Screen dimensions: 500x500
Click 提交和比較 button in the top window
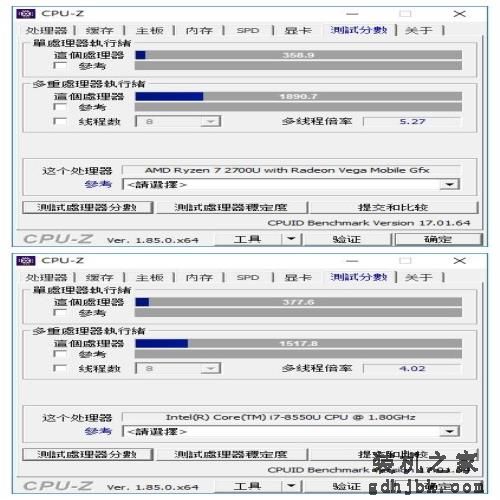[x=393, y=207]
